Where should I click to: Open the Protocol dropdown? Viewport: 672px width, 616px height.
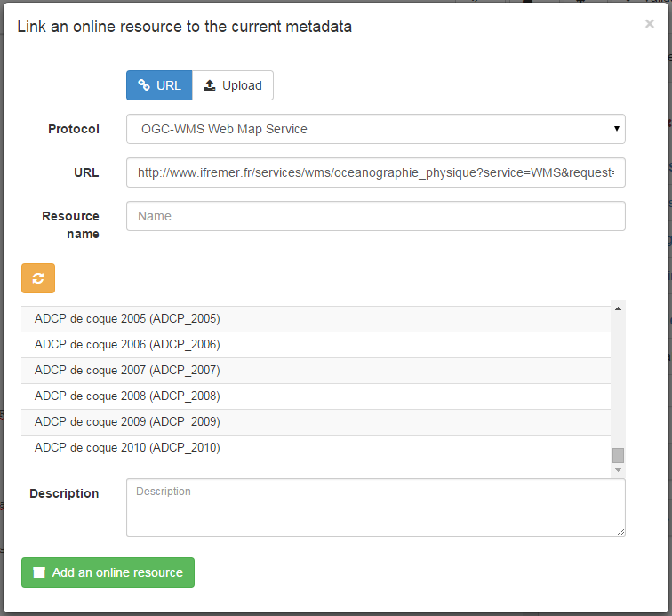click(375, 129)
